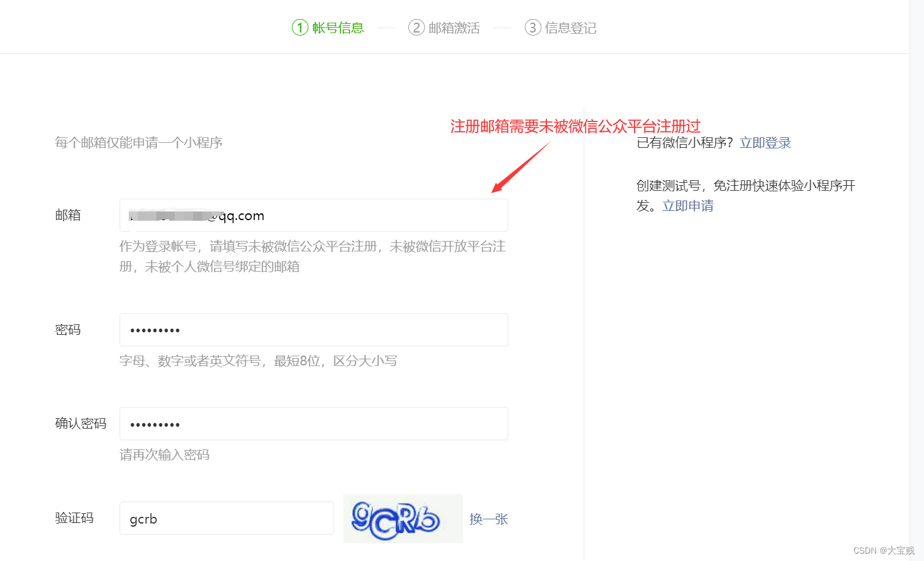
Task: Click the step 1 circled number icon
Action: coord(300,28)
